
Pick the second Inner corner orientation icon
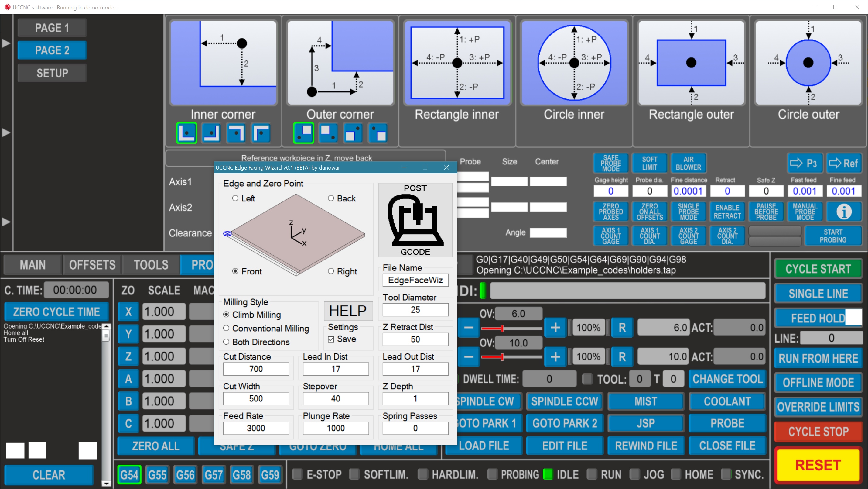(211, 133)
